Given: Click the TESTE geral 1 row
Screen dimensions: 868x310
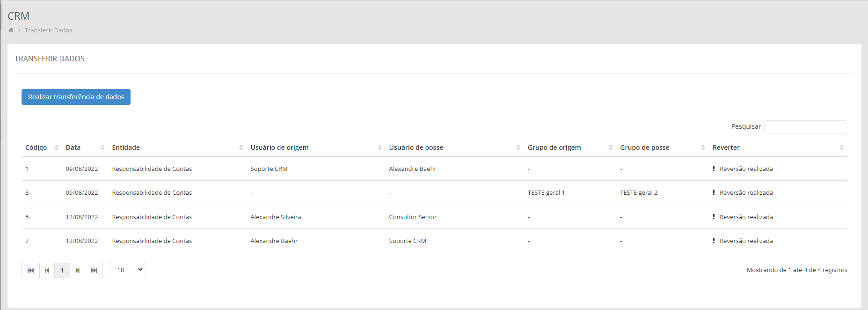Looking at the screenshot, I should tap(546, 193).
